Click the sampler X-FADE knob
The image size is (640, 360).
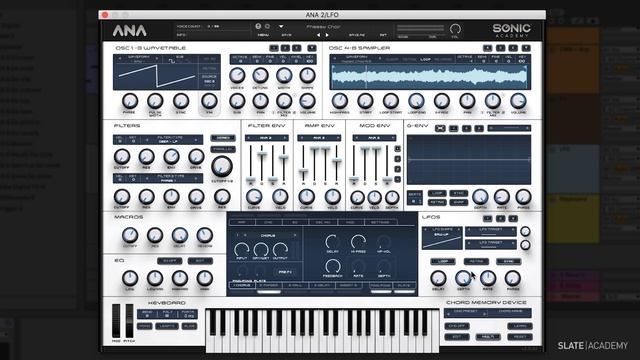click(x=442, y=101)
